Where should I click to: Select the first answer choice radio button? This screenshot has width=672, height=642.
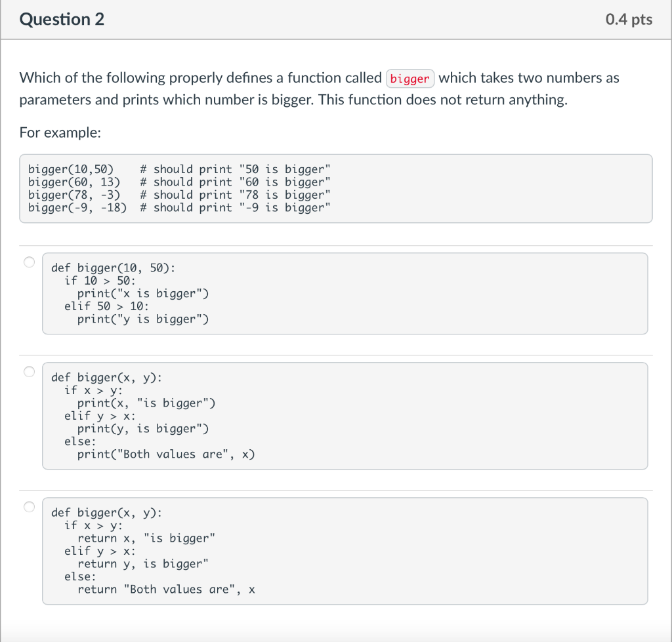[29, 261]
